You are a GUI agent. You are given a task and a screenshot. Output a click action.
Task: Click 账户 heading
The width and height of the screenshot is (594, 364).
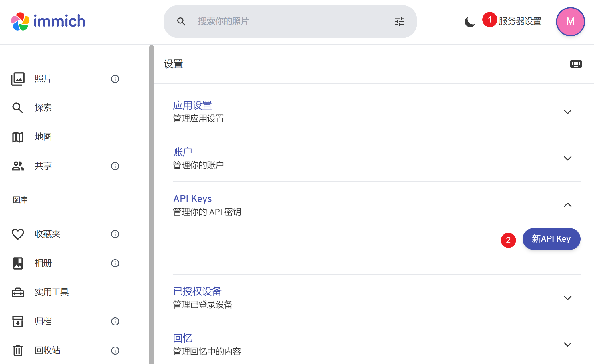[x=182, y=152]
